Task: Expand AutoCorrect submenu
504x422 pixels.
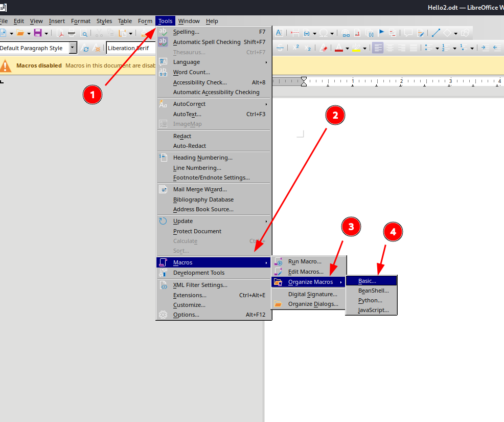Action: point(214,104)
